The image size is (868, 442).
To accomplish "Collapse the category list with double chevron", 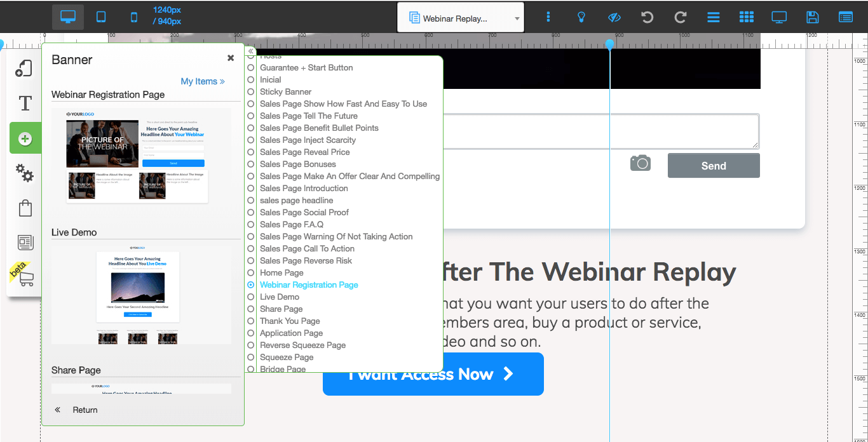I will 251,51.
